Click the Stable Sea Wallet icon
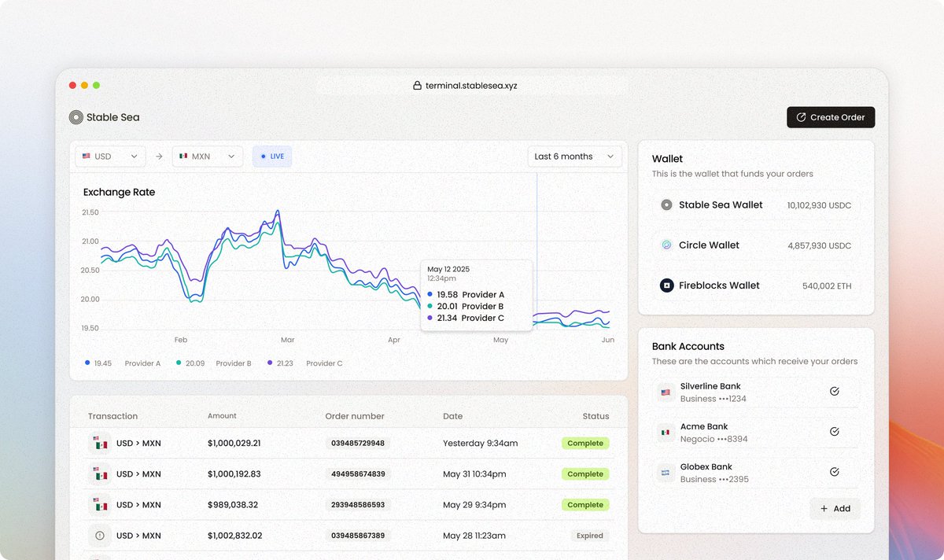 pyautogui.click(x=666, y=204)
